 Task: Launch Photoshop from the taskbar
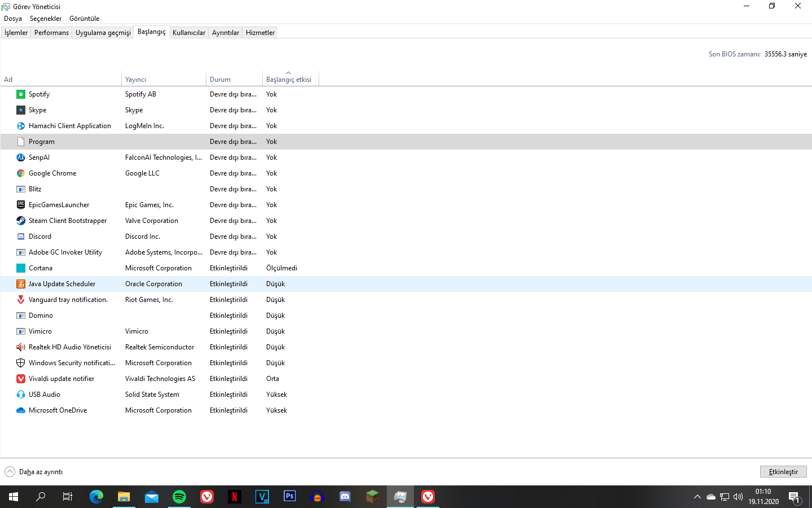[290, 497]
